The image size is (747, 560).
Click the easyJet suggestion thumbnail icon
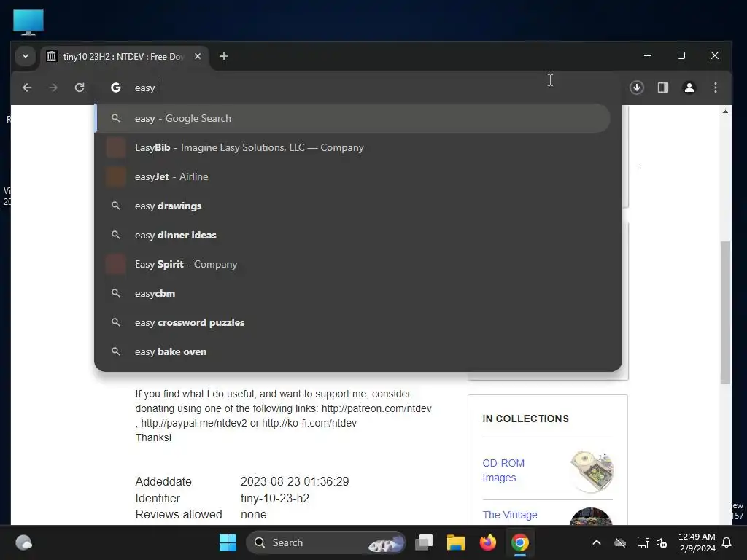coord(116,176)
